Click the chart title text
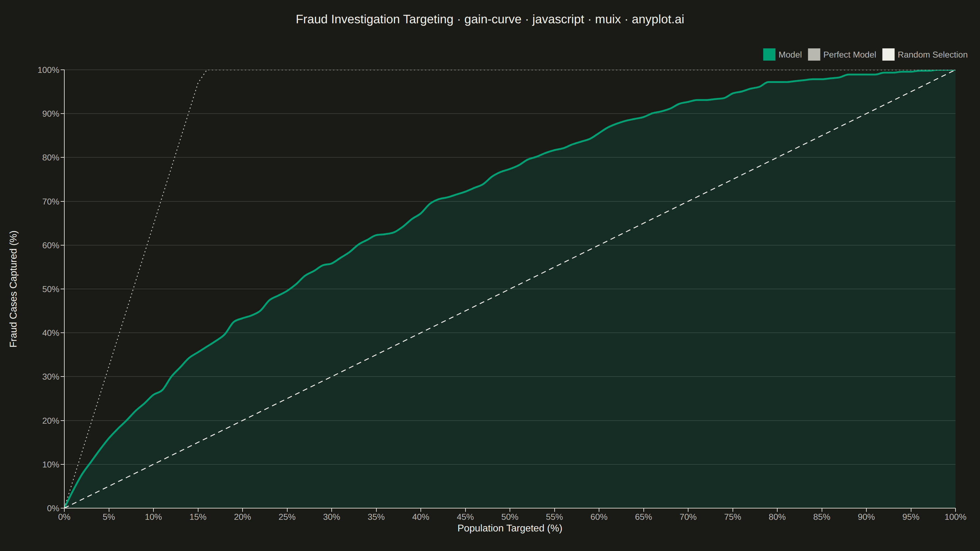Screen dimensions: 980x551 [x=490, y=19]
